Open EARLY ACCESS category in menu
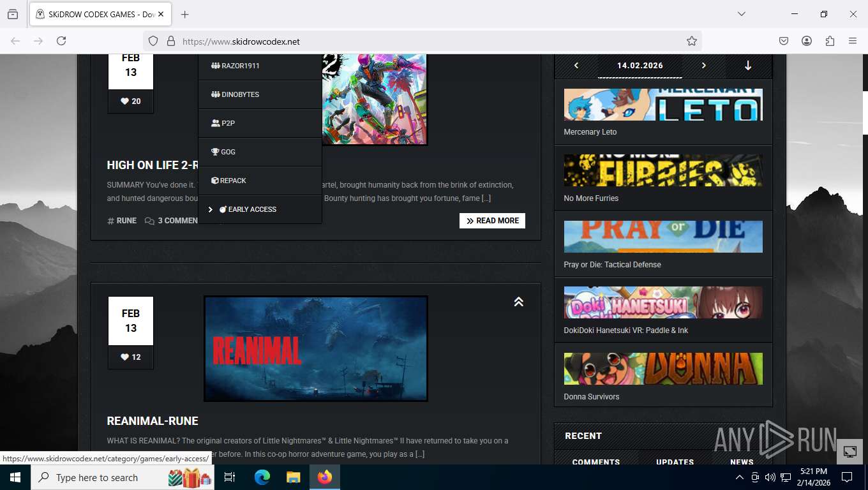Image resolution: width=868 pixels, height=490 pixels. 260,209
